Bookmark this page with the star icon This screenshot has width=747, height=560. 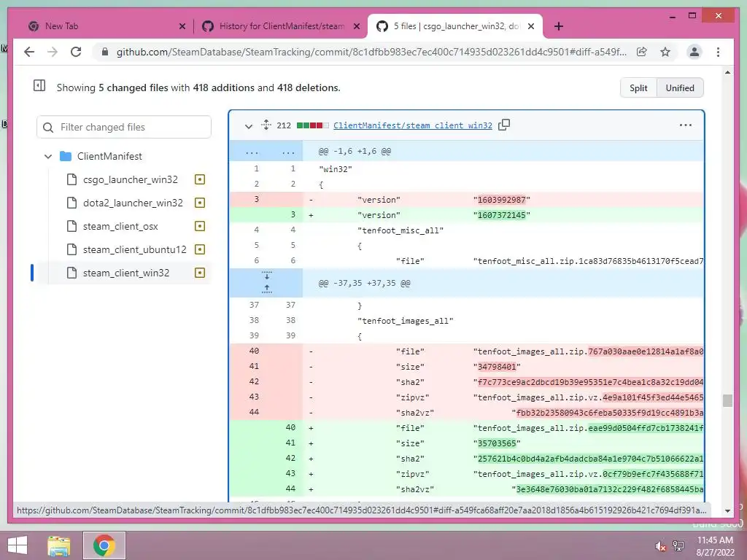click(x=665, y=52)
